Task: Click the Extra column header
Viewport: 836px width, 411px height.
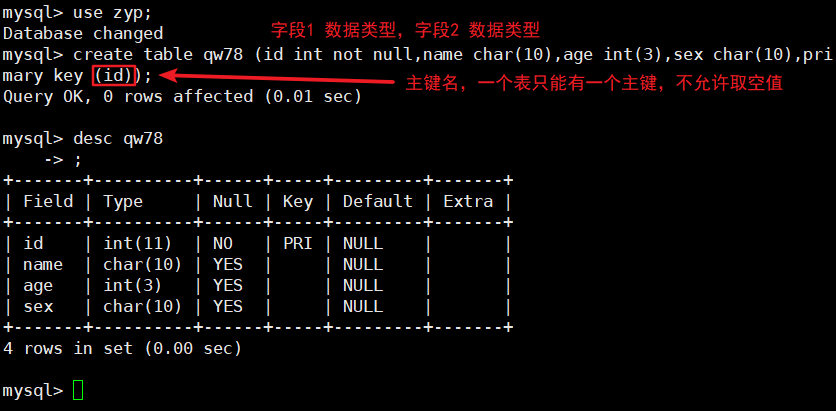Action: (468, 201)
